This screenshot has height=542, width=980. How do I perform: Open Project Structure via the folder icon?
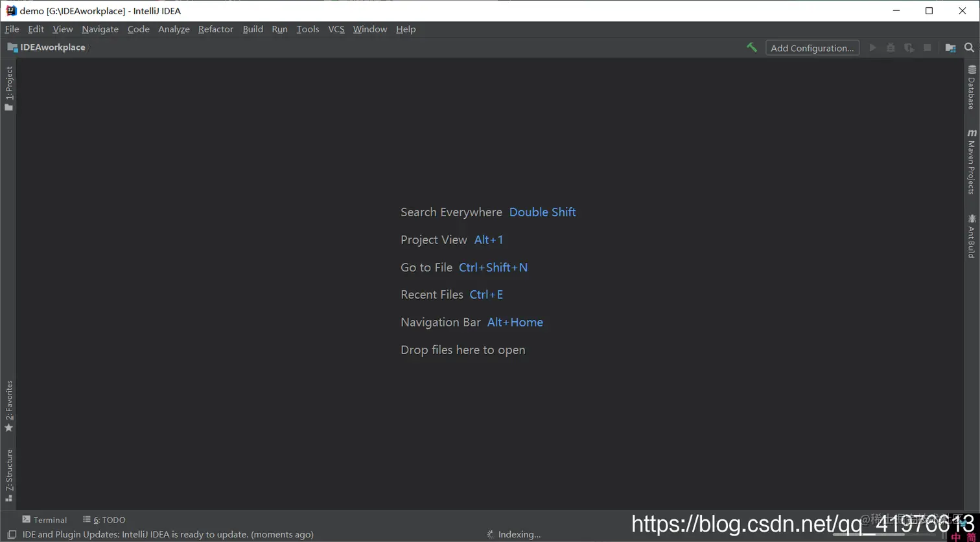tap(951, 48)
